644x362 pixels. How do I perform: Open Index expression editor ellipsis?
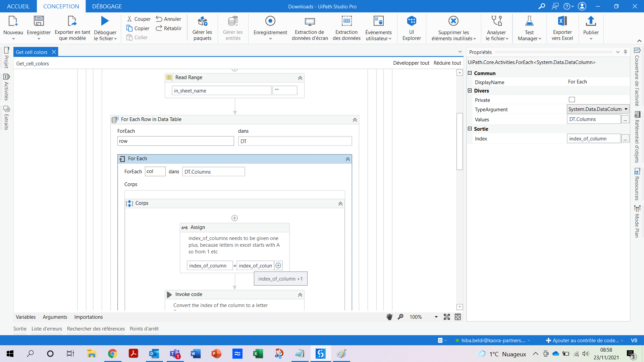point(625,139)
